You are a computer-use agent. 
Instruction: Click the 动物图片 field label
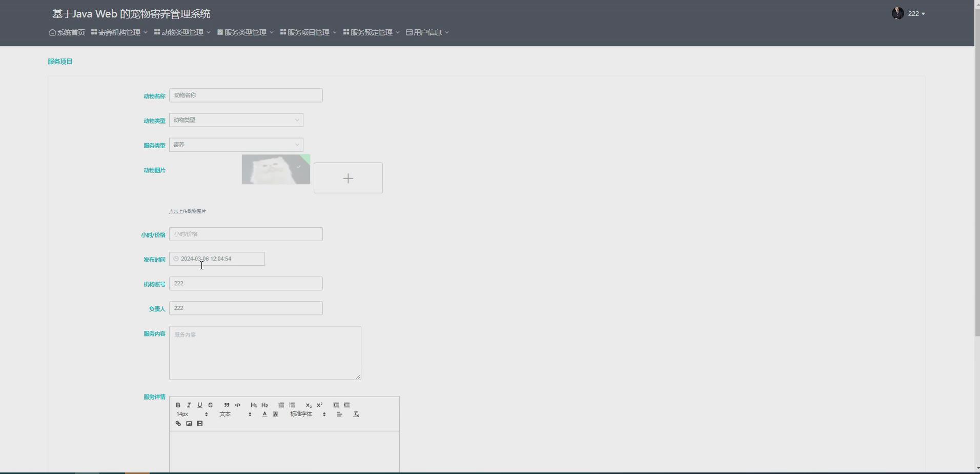(x=154, y=170)
